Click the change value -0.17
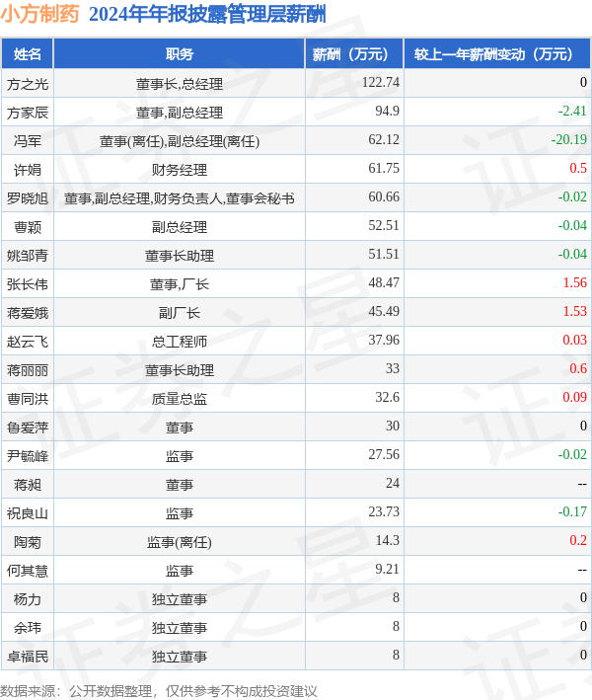This screenshot has height=700, width=592. click(572, 511)
